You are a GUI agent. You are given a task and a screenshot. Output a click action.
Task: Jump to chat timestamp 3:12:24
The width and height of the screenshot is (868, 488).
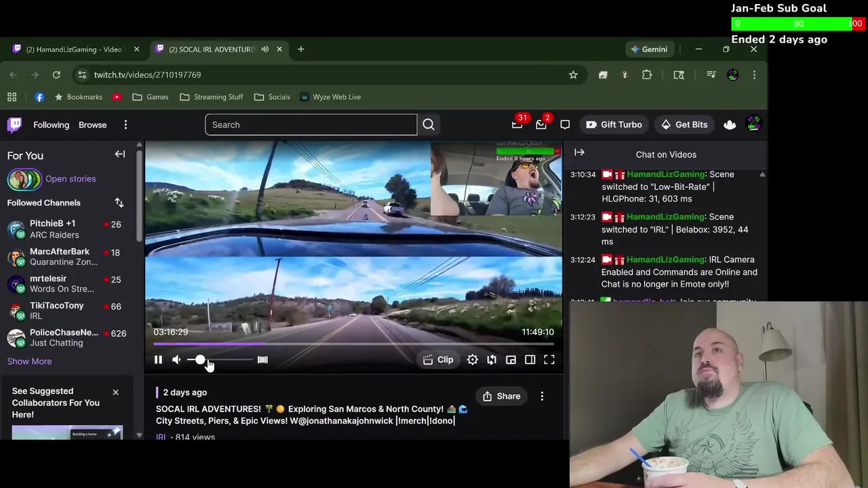pos(583,260)
